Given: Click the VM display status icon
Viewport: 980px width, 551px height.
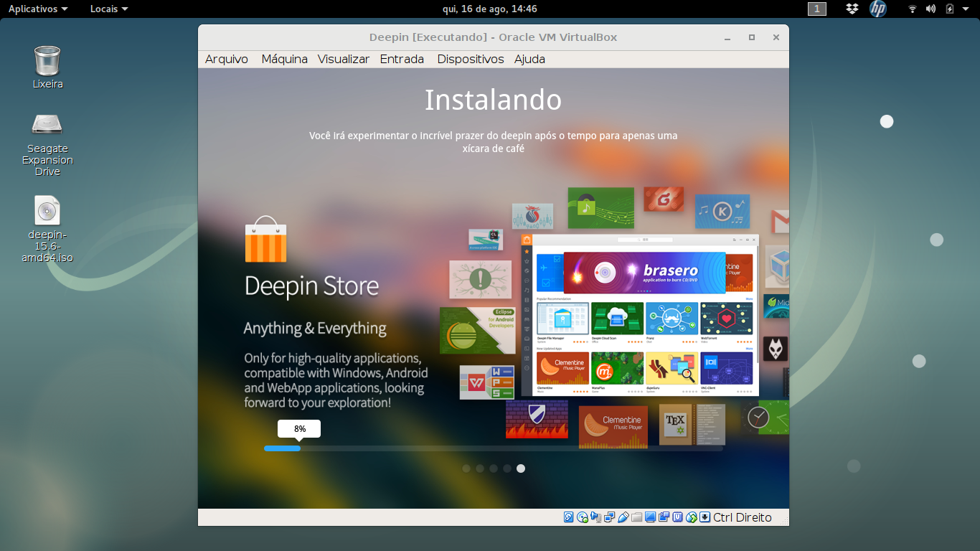Looking at the screenshot, I should click(650, 517).
